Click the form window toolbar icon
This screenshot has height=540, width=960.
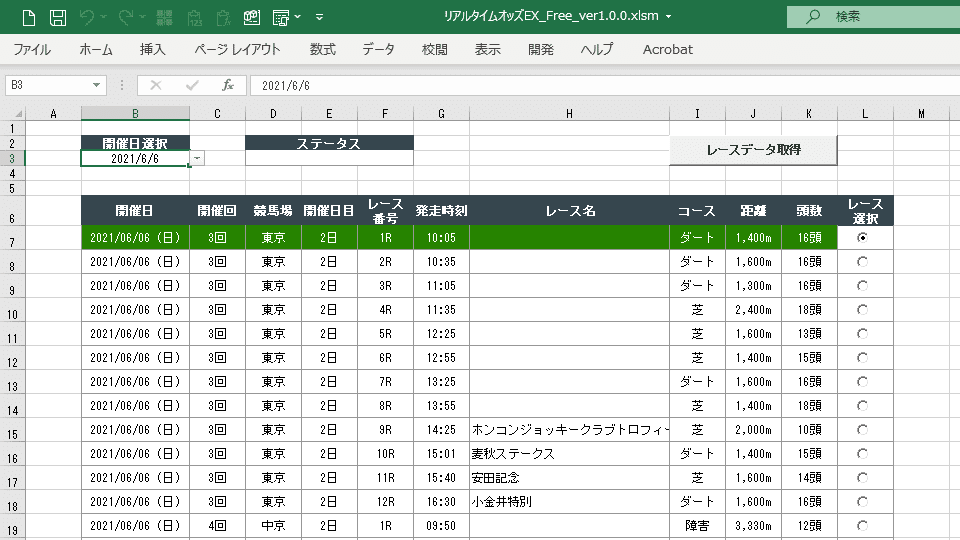point(280,18)
